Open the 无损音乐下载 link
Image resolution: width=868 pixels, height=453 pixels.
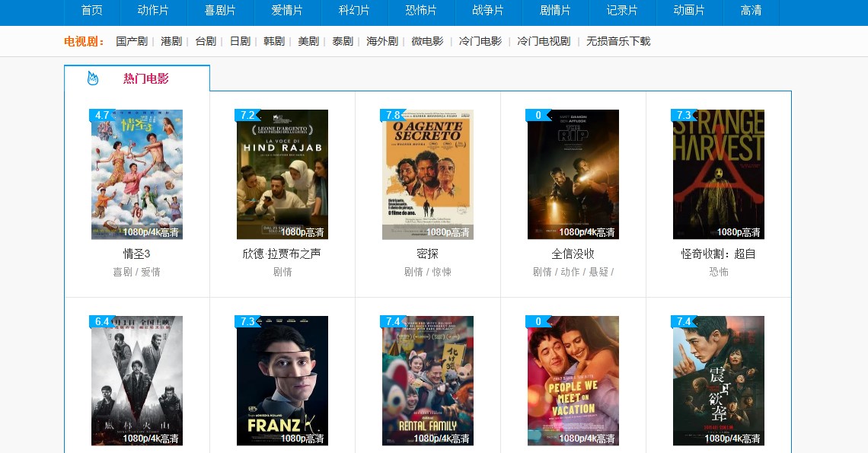[x=618, y=41]
